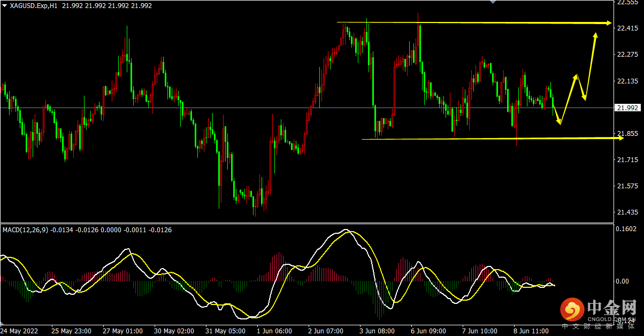
Task: Click the lowest downward yellow projection arrow tip
Action: click(560, 123)
